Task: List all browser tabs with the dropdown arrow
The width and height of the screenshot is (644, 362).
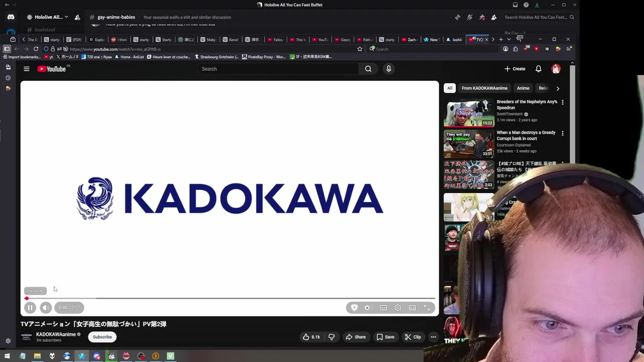Action: [509, 39]
